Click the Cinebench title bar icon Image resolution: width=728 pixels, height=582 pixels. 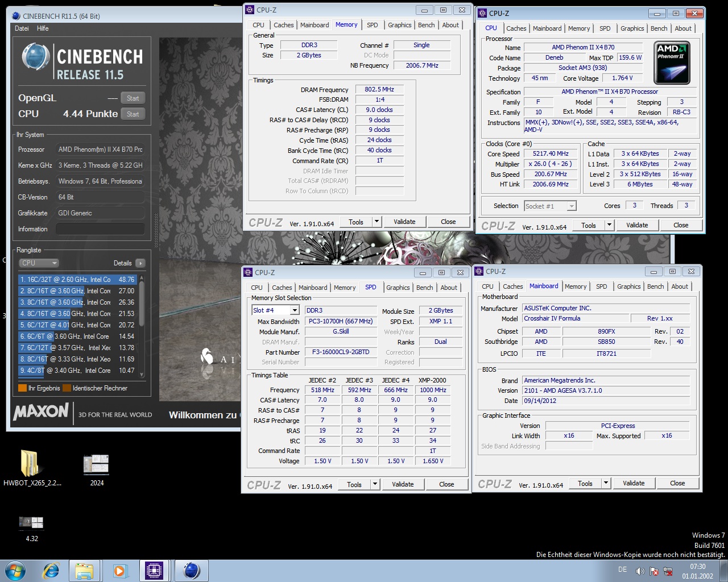click(16, 16)
